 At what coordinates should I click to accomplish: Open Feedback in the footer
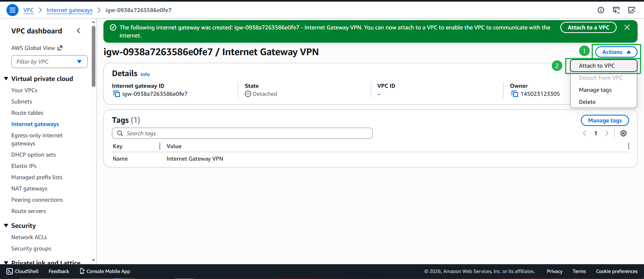(x=59, y=271)
